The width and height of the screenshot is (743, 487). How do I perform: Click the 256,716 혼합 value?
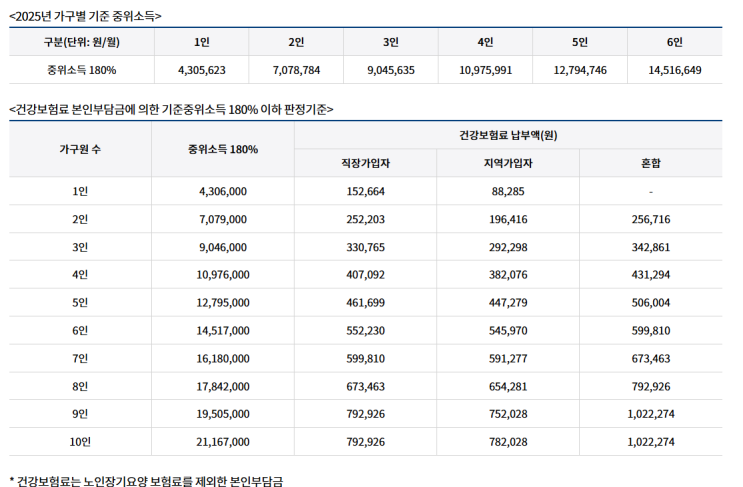pos(650,219)
